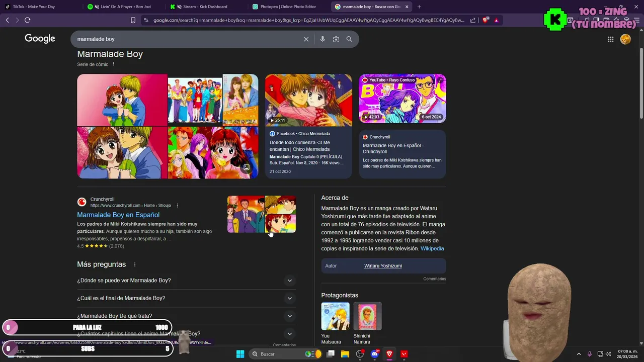Switch to the Photopea Online Photo Editor tab
The height and width of the screenshot is (362, 644).
(x=288, y=7)
